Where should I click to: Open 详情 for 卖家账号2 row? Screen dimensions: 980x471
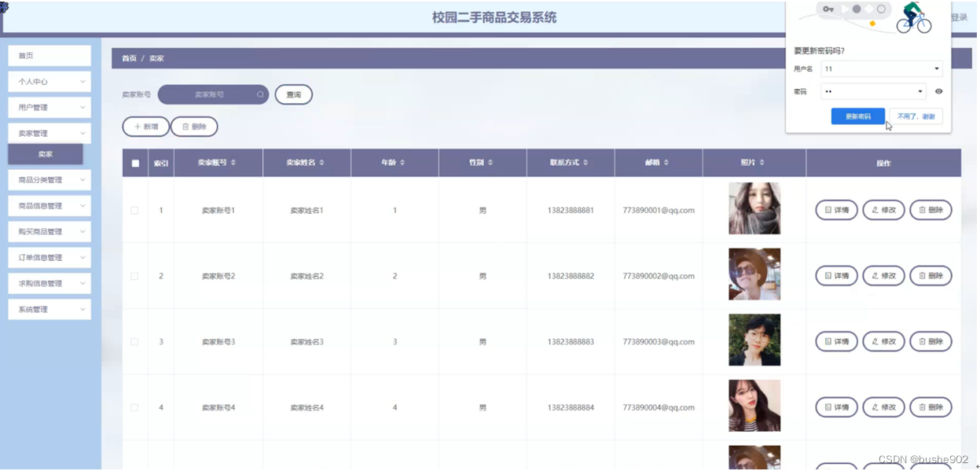837,276
